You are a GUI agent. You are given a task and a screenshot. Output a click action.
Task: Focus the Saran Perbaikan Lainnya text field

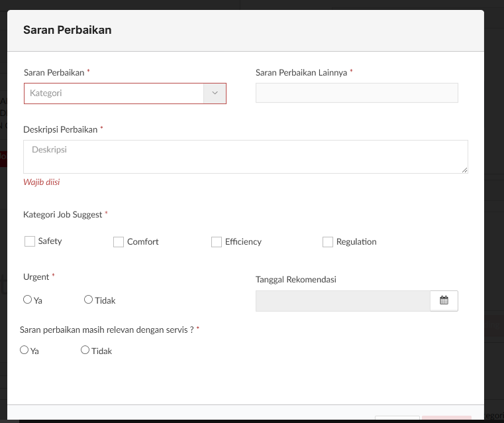pyautogui.click(x=356, y=93)
